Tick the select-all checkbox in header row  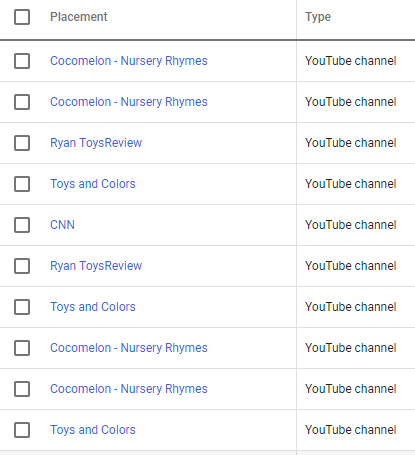pyautogui.click(x=22, y=17)
